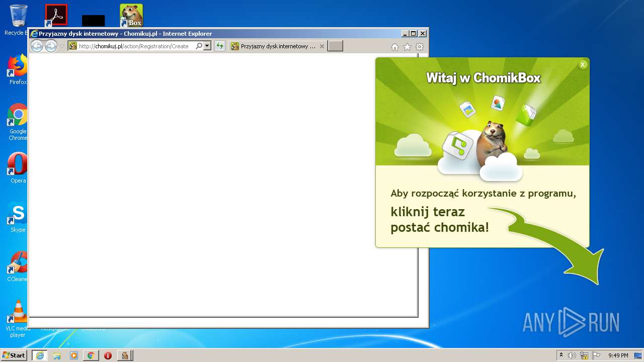Open the address bar autocomplete dropdown
644x362 pixels.
207,46
